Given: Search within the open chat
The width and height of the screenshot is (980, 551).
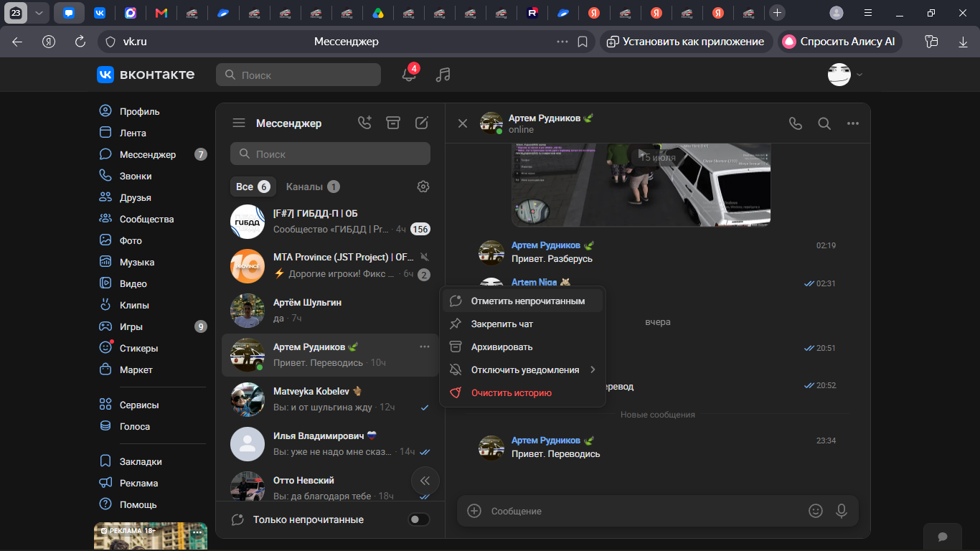Looking at the screenshot, I should tap(824, 123).
